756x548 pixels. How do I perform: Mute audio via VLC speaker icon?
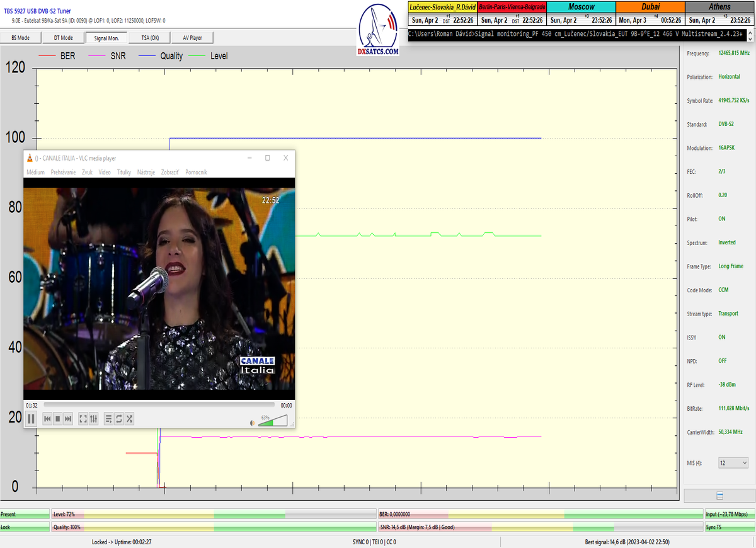pyautogui.click(x=253, y=423)
